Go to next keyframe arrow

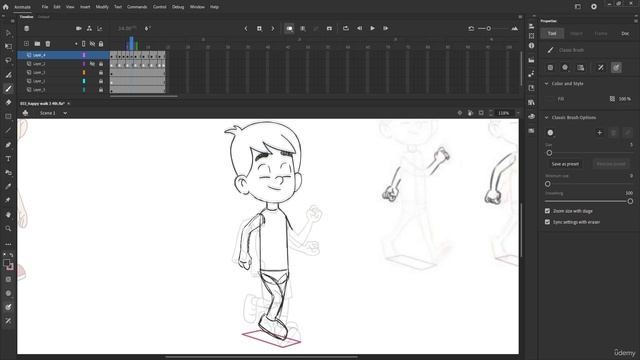coord(273,28)
